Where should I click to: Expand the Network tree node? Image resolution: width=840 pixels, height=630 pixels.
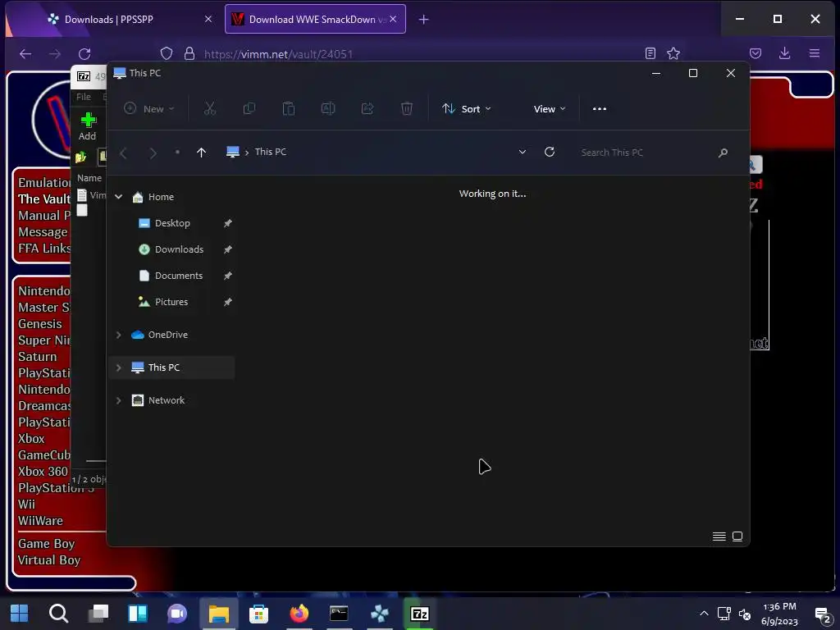(119, 400)
